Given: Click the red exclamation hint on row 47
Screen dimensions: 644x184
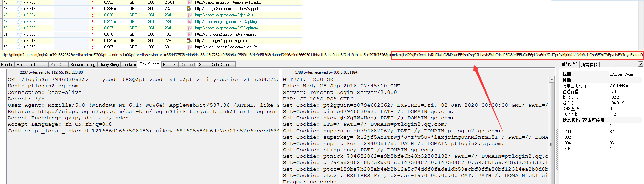Looking at the screenshot, I should coord(92,9).
